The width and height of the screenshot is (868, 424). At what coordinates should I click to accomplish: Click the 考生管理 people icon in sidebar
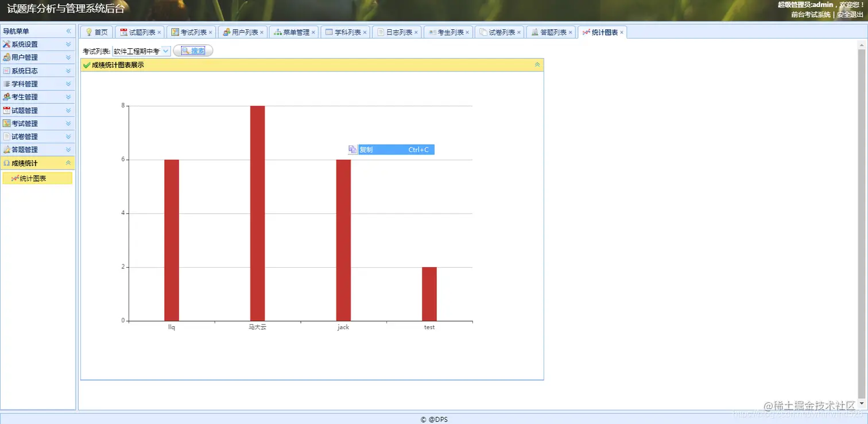point(6,97)
